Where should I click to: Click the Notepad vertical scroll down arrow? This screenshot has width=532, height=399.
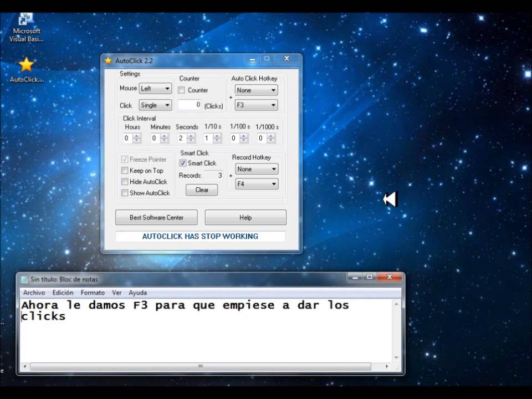click(396, 357)
